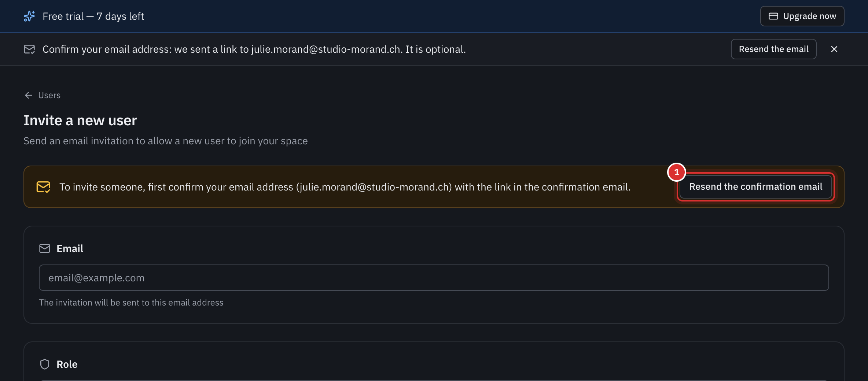Click the 'Role' section heading
Screen dimensions: 868x381
click(x=67, y=364)
